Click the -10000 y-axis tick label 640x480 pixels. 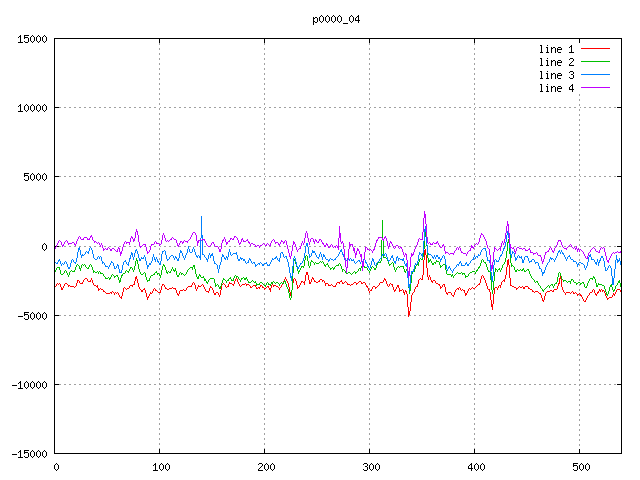[x=29, y=384]
